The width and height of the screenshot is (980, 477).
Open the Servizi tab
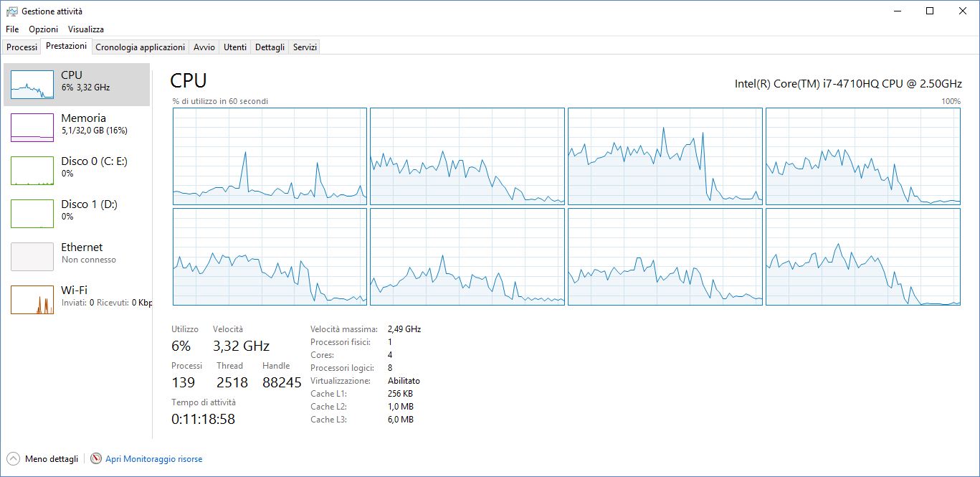[305, 47]
